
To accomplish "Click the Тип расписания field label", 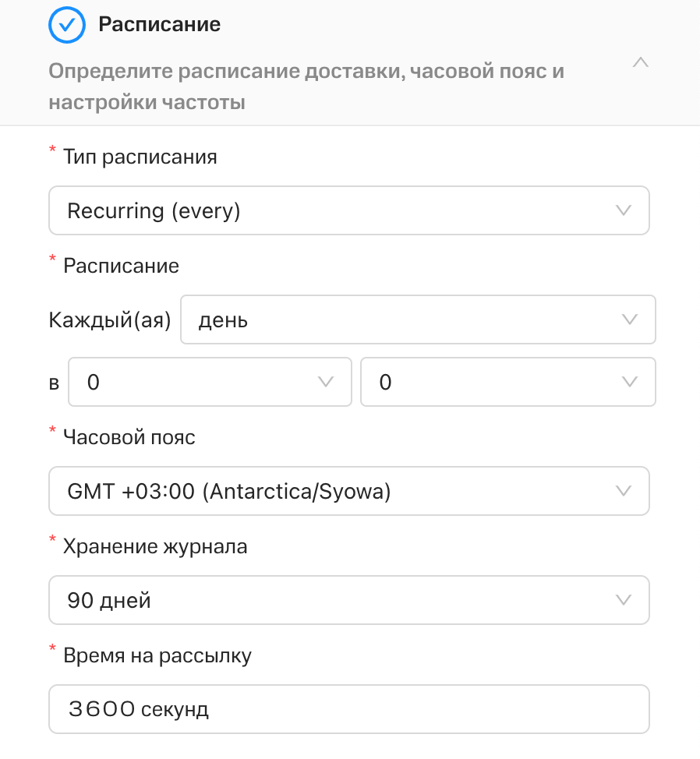I will click(x=140, y=157).
